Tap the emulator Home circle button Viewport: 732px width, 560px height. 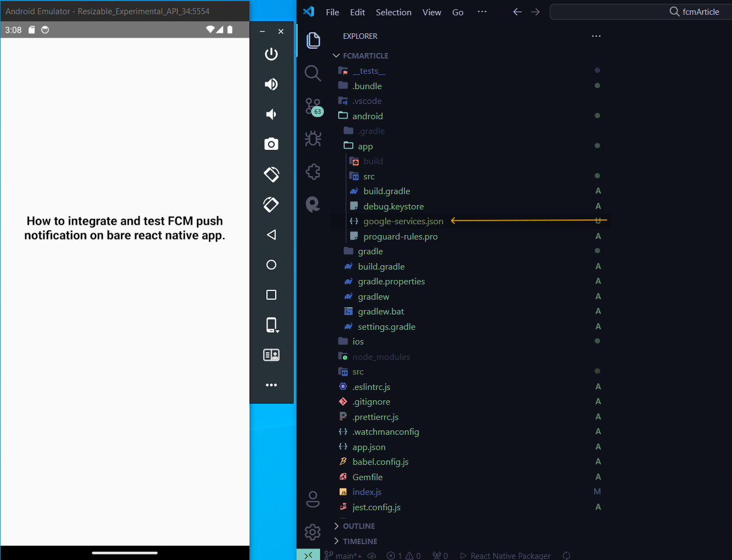[x=271, y=265]
